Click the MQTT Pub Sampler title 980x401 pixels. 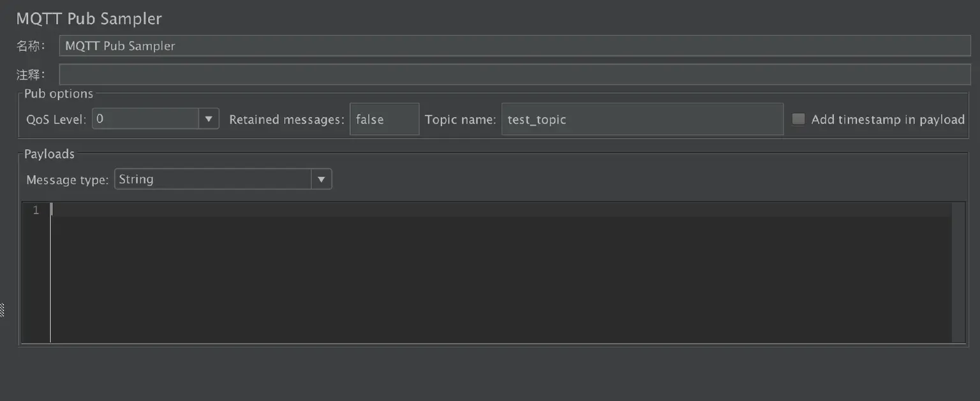point(89,18)
